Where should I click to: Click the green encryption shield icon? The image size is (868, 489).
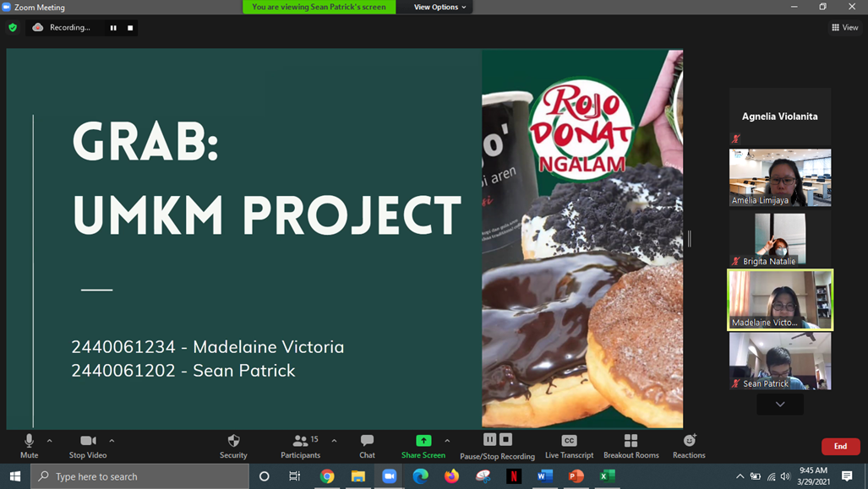pyautogui.click(x=13, y=28)
